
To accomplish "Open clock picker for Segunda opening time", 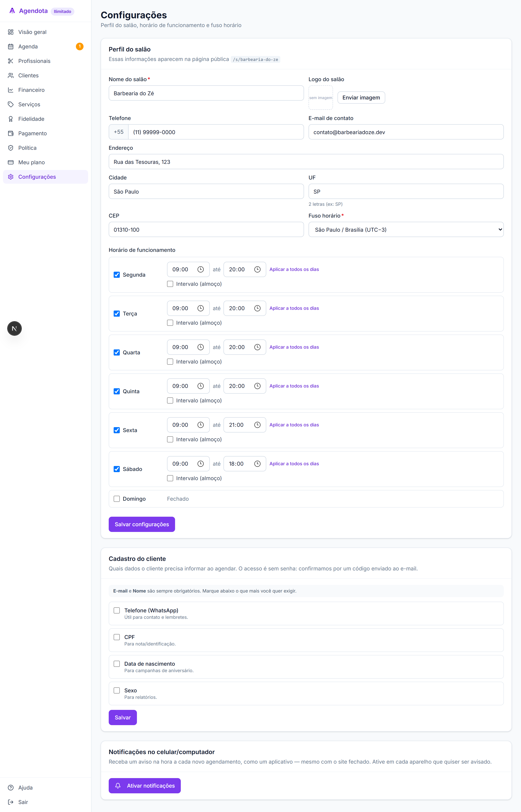I will [201, 269].
